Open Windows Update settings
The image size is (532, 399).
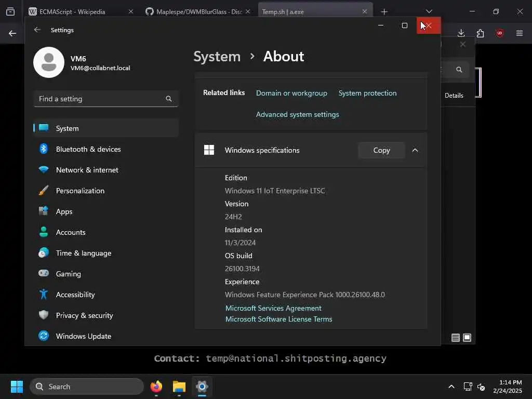106,336
